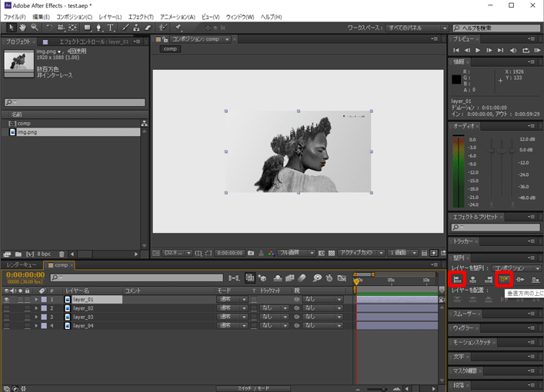544x392 pixels.
Task: Select the Horizontal Type tool
Action: pos(110,28)
